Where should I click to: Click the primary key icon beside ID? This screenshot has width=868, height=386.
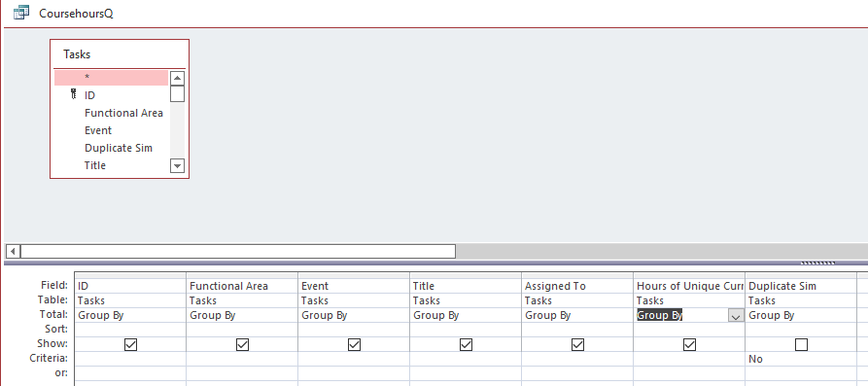74,94
